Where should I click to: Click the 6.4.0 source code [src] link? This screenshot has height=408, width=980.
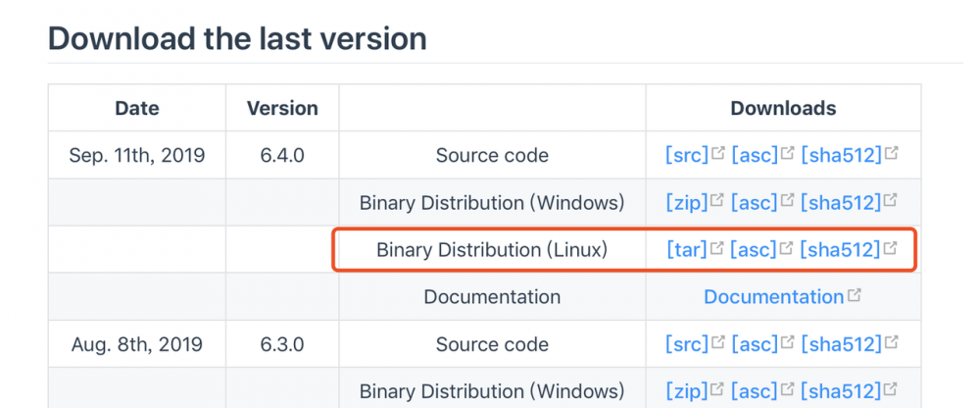click(686, 155)
